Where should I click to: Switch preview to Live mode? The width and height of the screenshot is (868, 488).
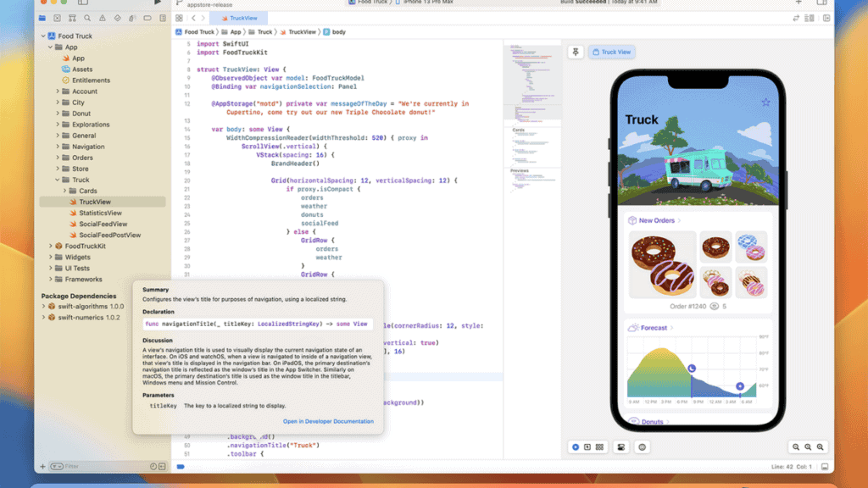pos(576,447)
